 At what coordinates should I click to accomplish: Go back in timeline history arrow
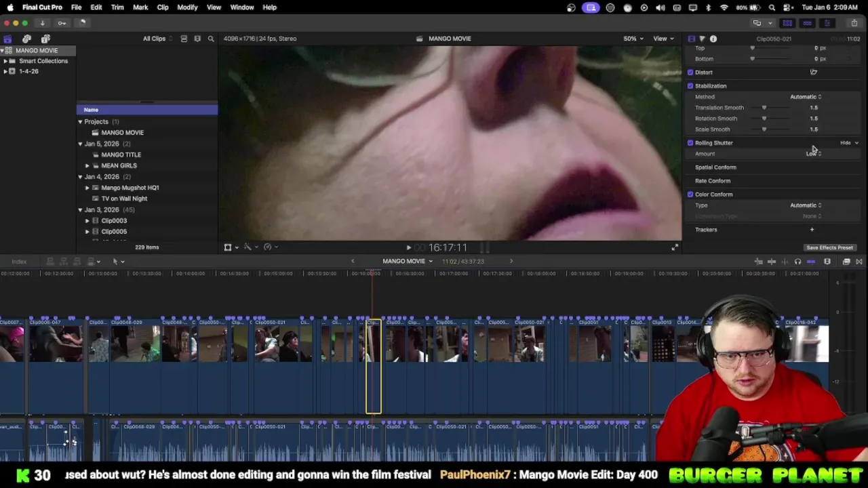pos(352,262)
